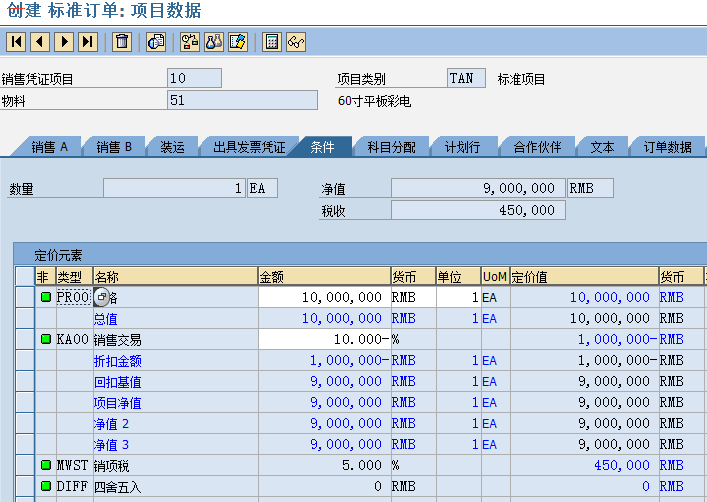
Task: Open the document with globe icon
Action: click(156, 42)
